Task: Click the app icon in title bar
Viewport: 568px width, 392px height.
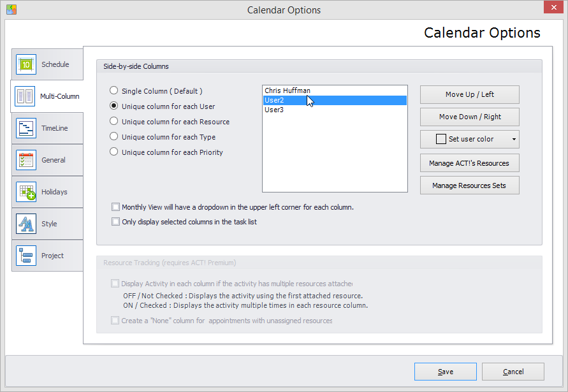Action: tap(11, 10)
